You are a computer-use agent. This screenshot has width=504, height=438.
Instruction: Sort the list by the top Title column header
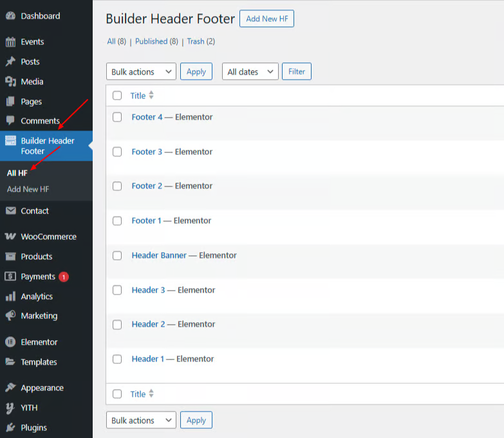138,96
